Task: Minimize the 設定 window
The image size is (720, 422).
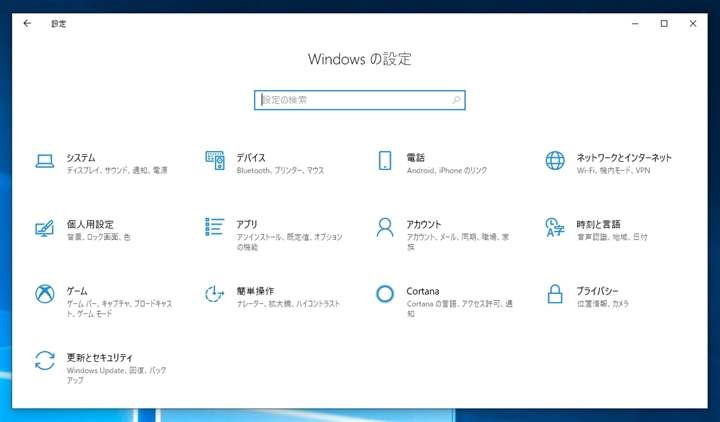Action: tap(635, 23)
